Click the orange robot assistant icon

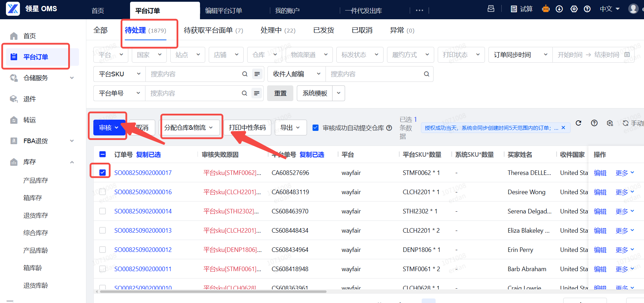click(546, 9)
